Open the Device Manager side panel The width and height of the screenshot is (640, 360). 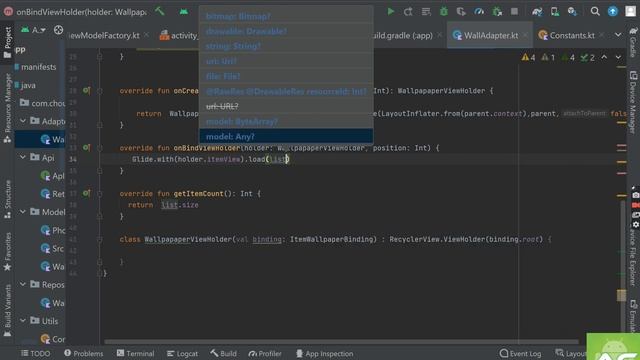click(633, 102)
